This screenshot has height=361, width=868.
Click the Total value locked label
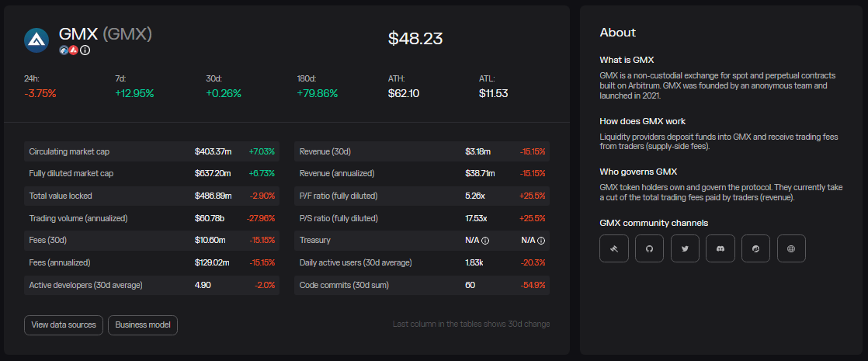(61, 196)
